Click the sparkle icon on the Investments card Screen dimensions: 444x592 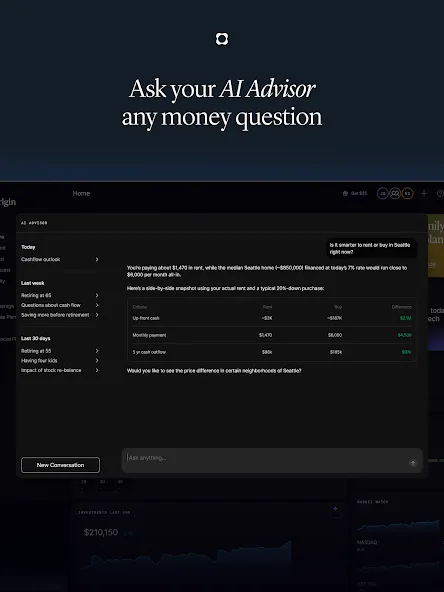[335, 509]
